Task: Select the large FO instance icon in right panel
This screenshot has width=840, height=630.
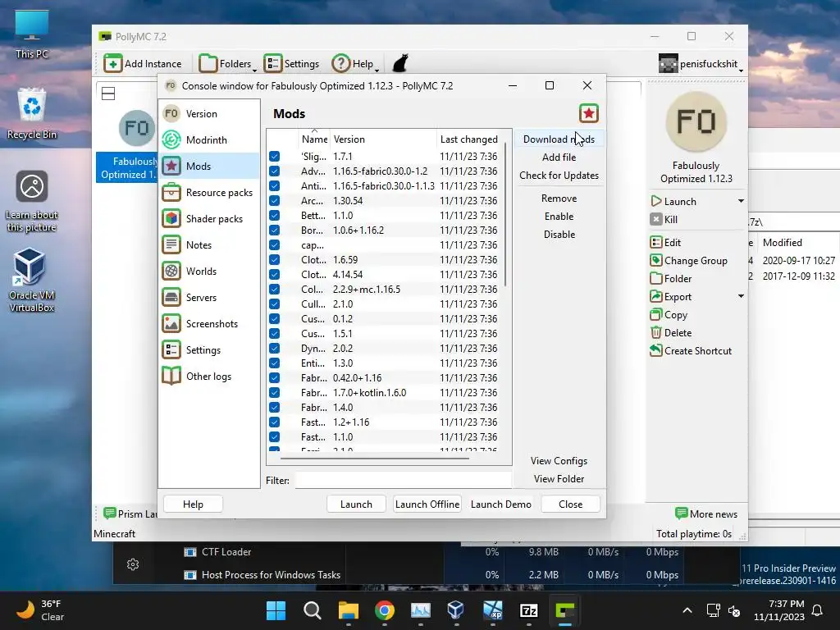Action: (x=696, y=122)
